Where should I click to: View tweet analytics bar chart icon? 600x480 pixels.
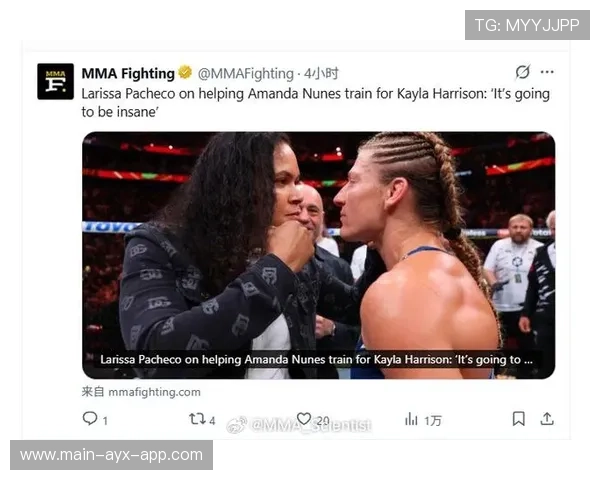[x=411, y=419]
